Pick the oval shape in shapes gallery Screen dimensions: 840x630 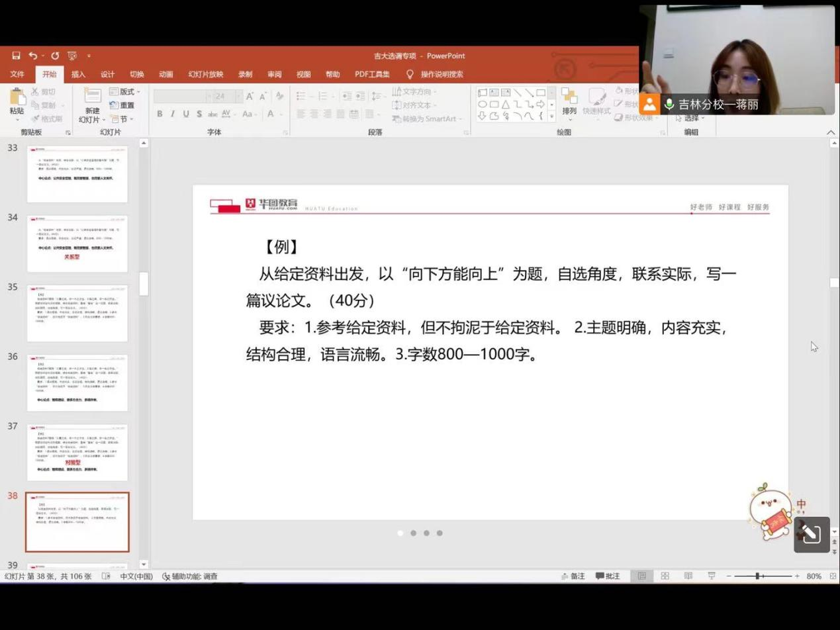coord(483,105)
